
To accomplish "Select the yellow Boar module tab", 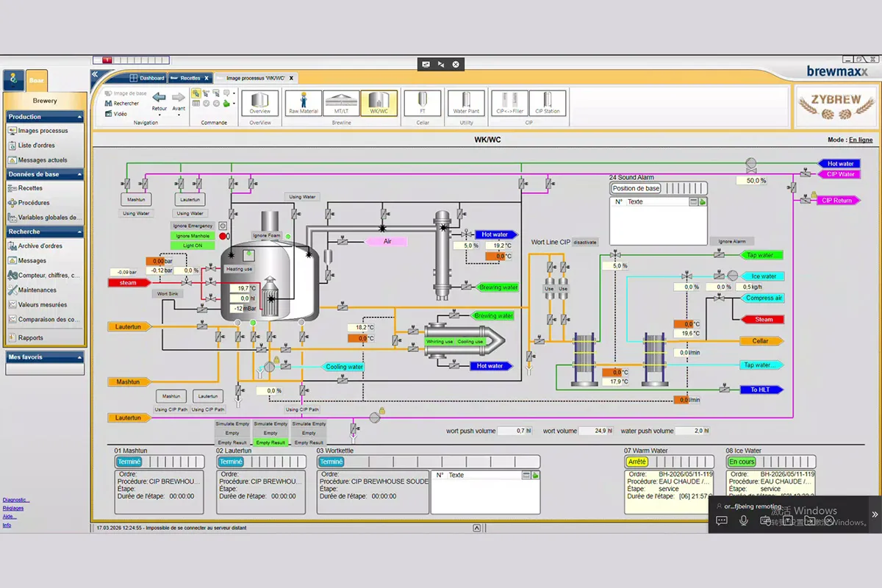I will point(37,81).
